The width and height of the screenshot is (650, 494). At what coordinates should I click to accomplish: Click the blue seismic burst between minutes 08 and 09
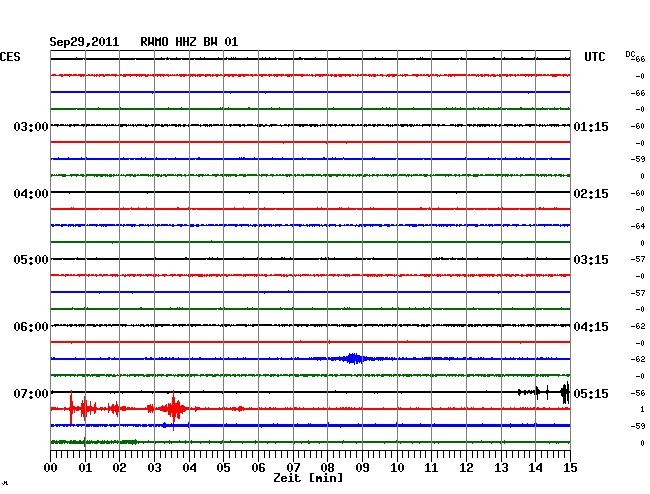point(354,358)
